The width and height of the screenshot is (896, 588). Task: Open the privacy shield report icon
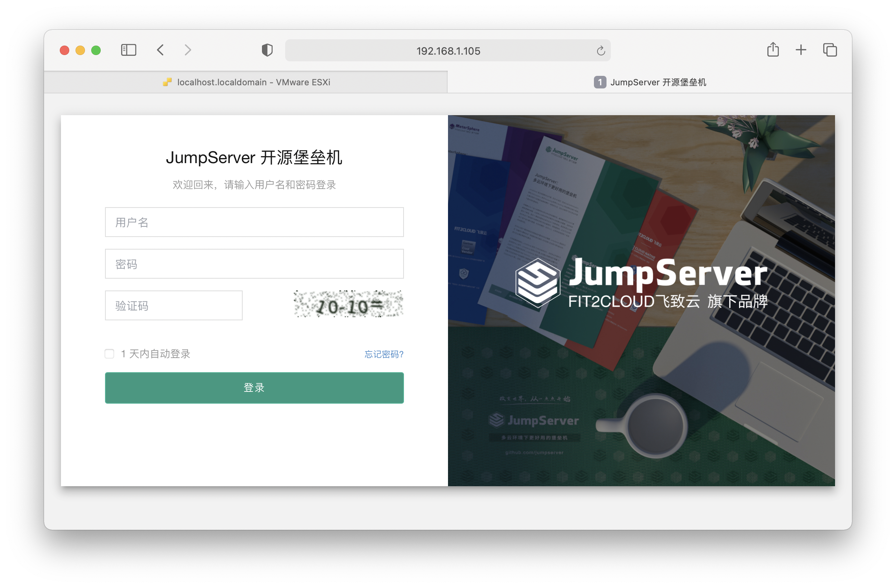pos(267,50)
